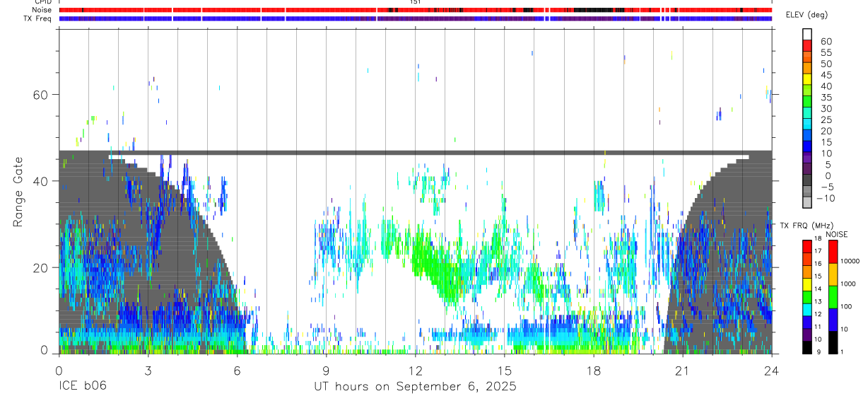Click the '20' tick on the Range Gate axis
868x401 pixels.
click(x=39, y=267)
